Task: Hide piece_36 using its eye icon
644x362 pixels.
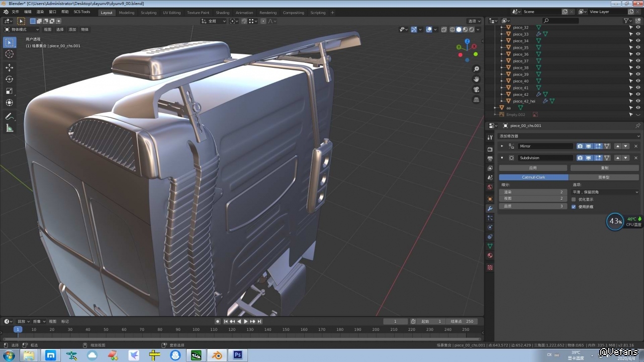Action: click(x=638, y=54)
